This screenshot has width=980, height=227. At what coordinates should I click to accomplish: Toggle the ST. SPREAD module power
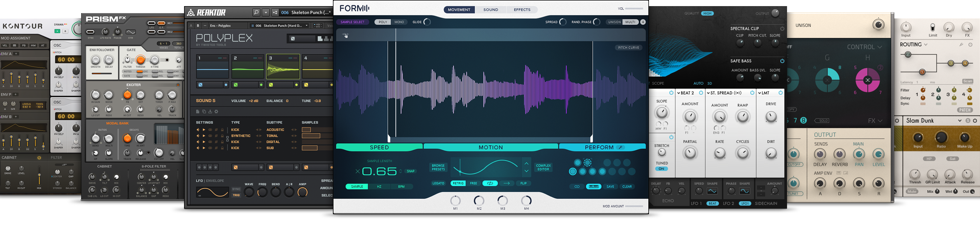(752, 93)
